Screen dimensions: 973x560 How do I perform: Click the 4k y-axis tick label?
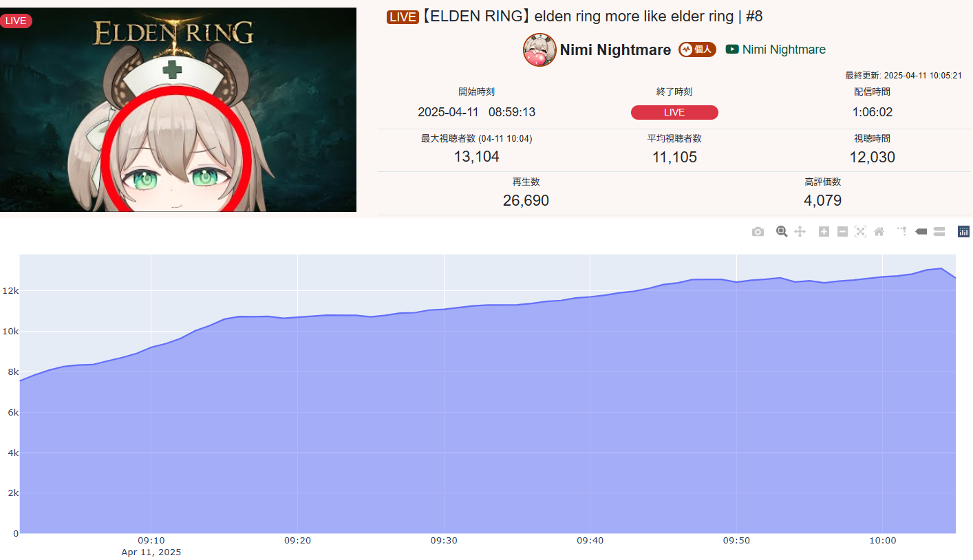coord(12,453)
